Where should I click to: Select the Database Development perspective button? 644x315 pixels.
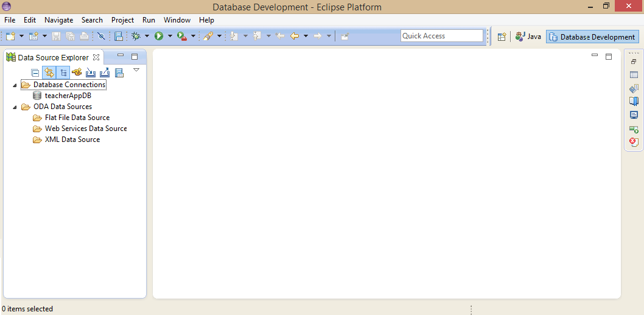pos(592,37)
